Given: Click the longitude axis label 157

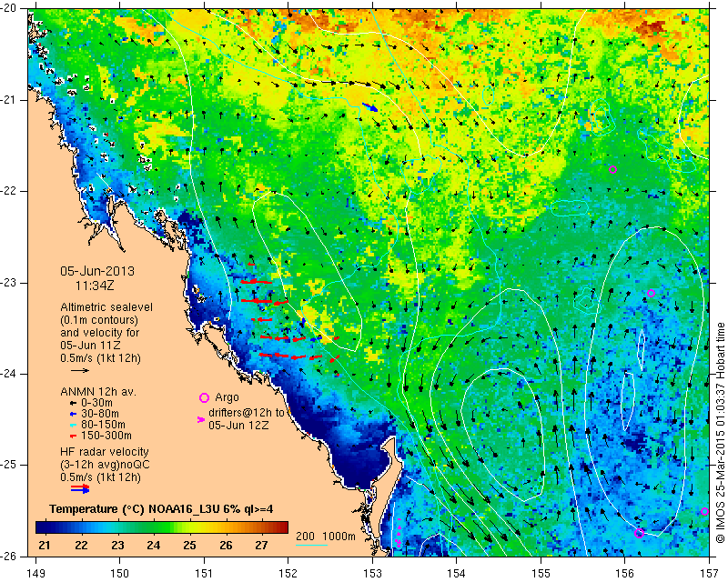Looking at the screenshot, I should (x=710, y=574).
